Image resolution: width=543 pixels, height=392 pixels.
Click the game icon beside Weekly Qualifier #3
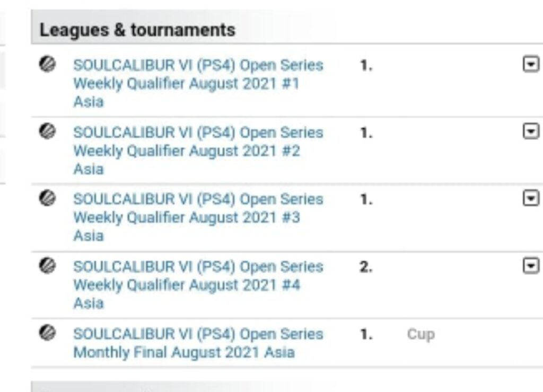point(47,198)
